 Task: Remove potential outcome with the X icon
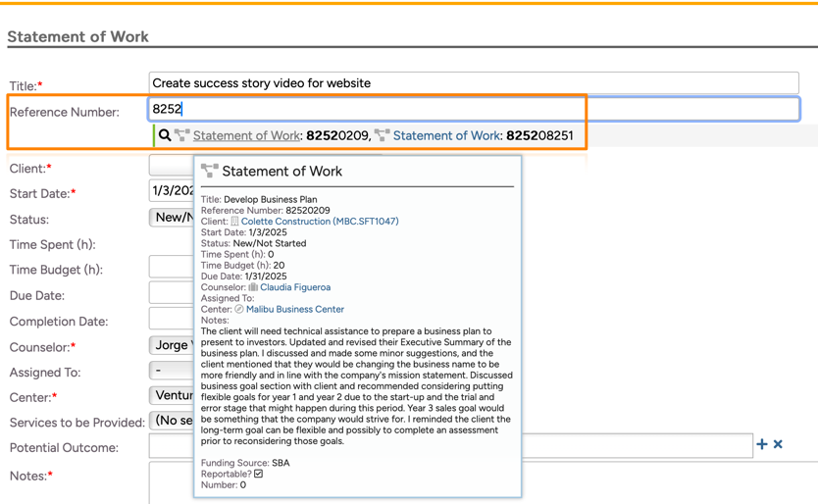[779, 444]
